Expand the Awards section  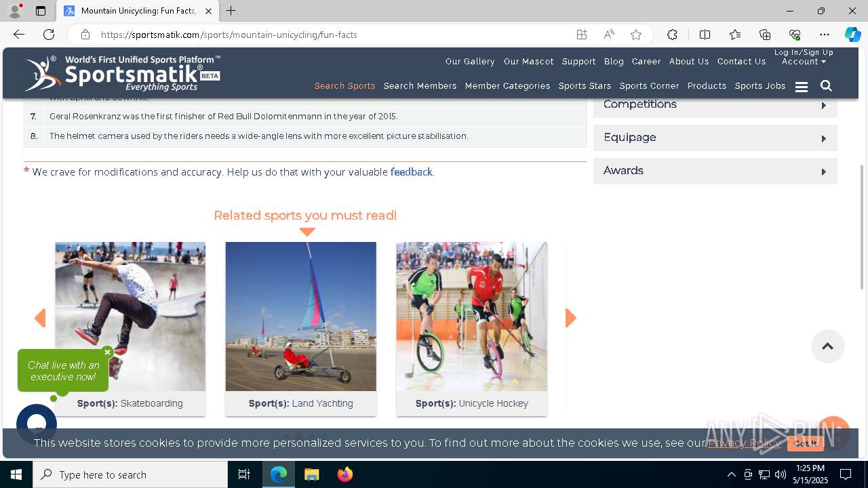[x=715, y=171]
